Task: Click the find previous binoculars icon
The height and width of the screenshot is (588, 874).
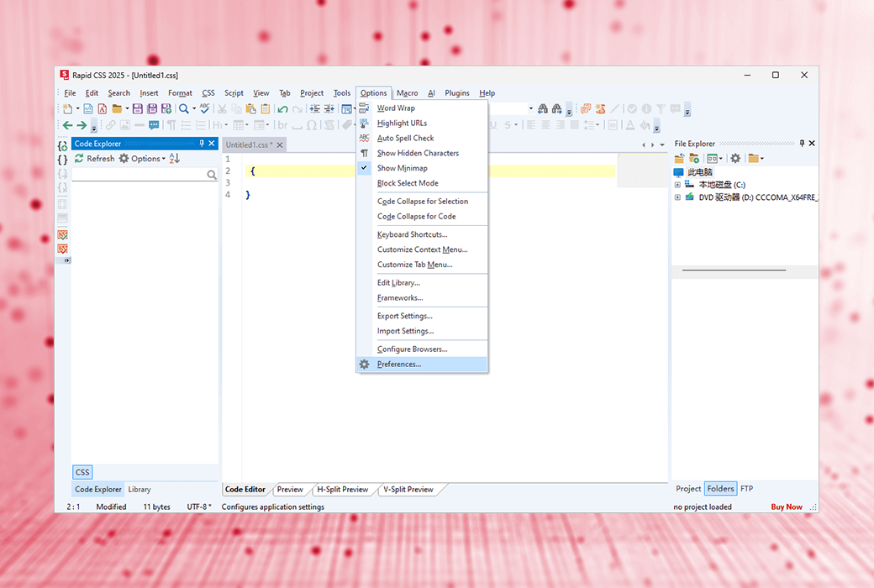Action: pyautogui.click(x=542, y=108)
